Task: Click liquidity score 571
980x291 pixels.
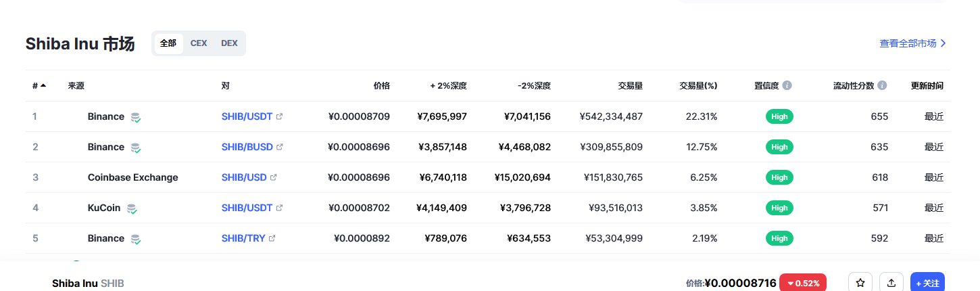Action: coord(881,208)
